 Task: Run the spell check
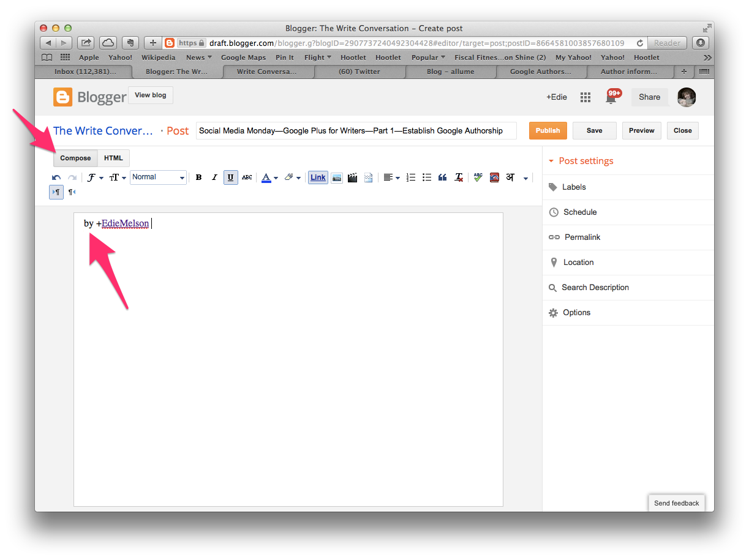pyautogui.click(x=478, y=177)
